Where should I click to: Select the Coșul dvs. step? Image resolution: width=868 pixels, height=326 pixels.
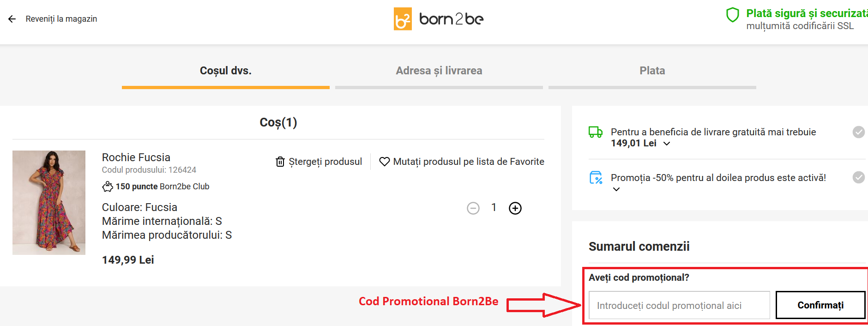pos(225,71)
